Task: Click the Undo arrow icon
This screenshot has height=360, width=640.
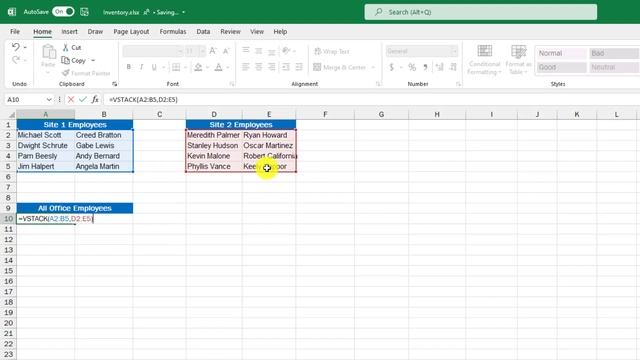Action: pyautogui.click(x=16, y=47)
